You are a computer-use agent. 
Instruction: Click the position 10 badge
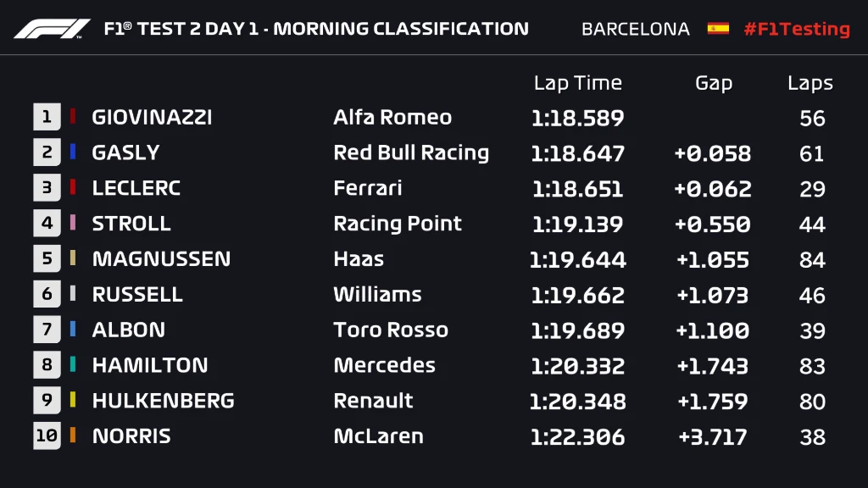click(x=47, y=436)
